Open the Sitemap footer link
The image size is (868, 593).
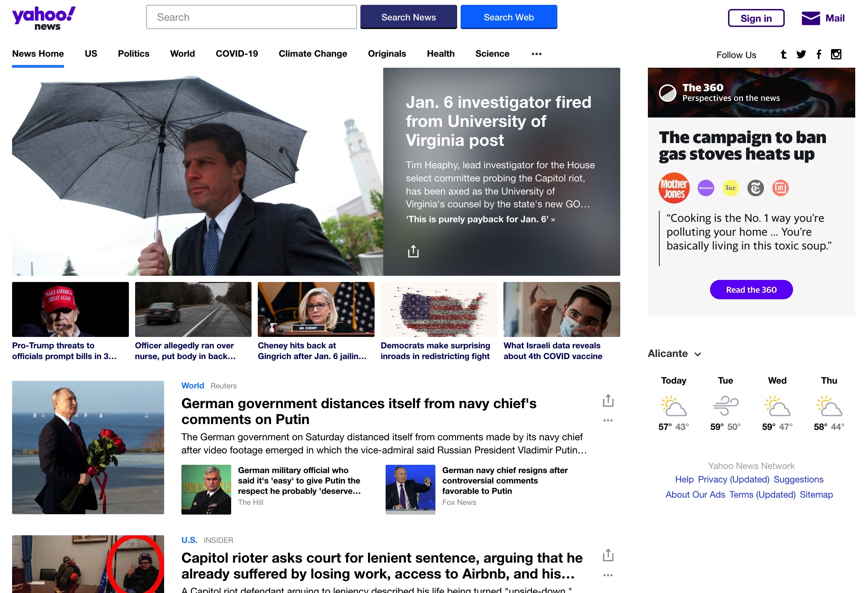coord(816,495)
